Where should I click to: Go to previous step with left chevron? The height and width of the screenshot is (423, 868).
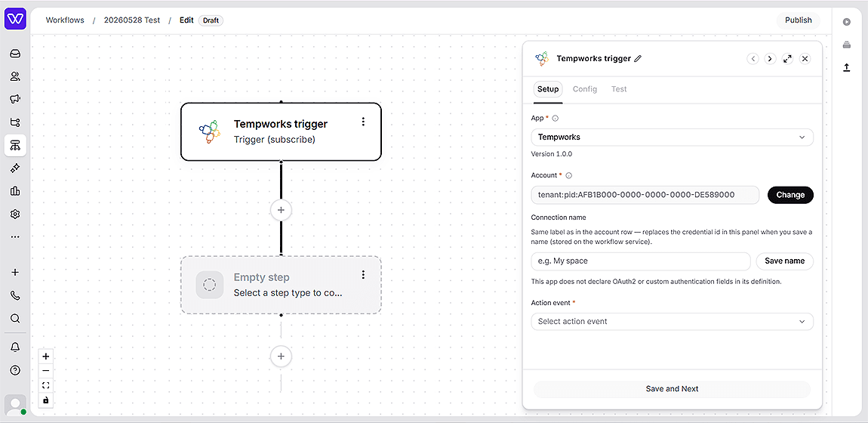pyautogui.click(x=753, y=59)
